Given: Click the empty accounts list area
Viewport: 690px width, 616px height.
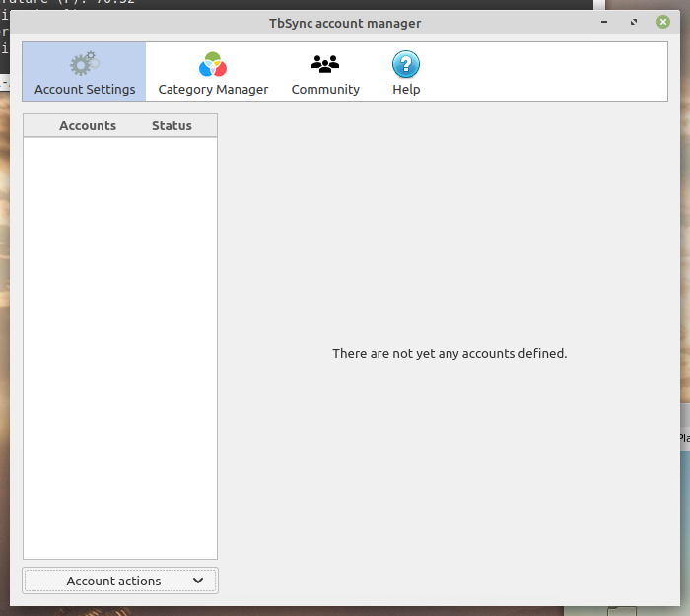Looking at the screenshot, I should [120, 348].
